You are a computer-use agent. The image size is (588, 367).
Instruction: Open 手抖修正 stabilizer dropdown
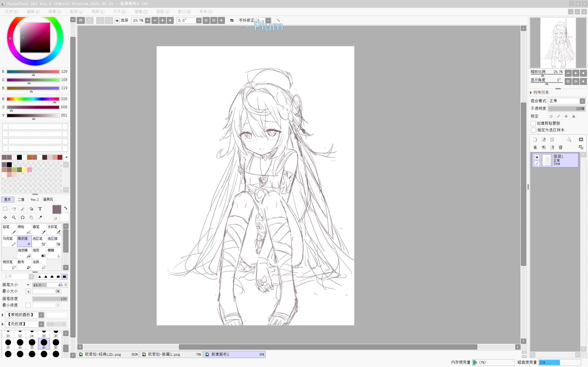click(x=268, y=21)
